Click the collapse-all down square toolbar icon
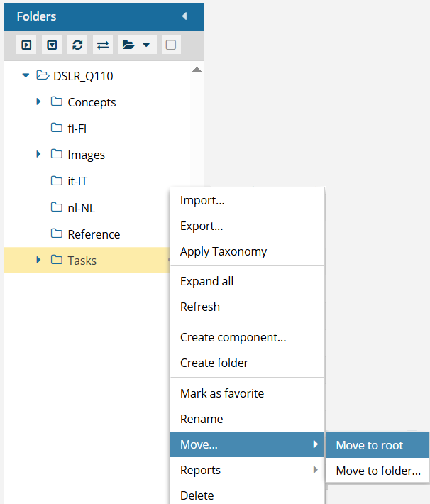430x504 pixels. click(52, 45)
